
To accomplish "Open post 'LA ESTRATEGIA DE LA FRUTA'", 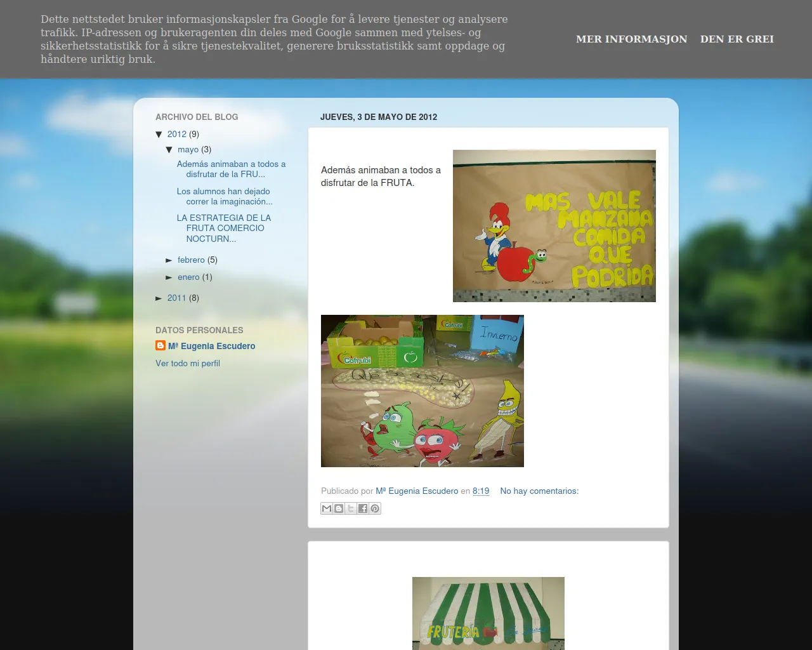I will pos(224,228).
